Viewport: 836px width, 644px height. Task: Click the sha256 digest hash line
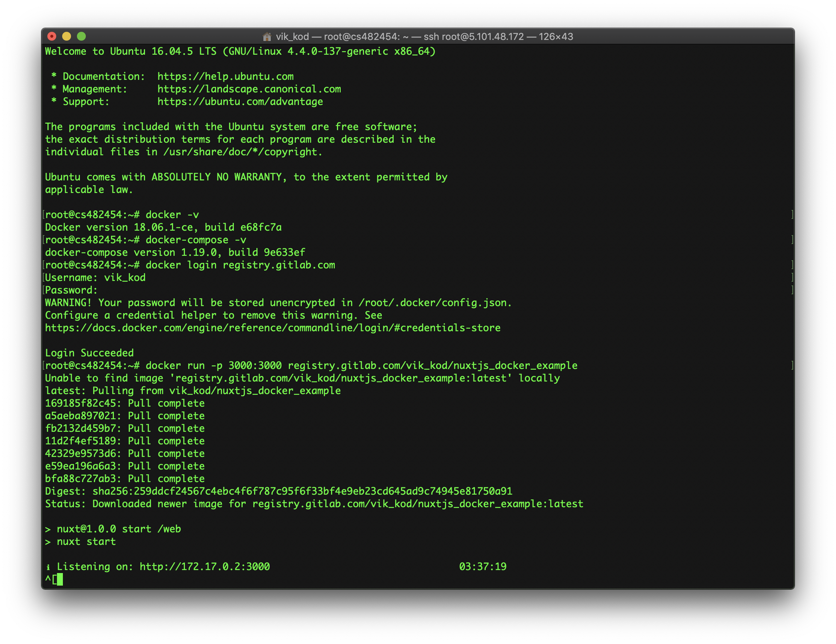278,491
